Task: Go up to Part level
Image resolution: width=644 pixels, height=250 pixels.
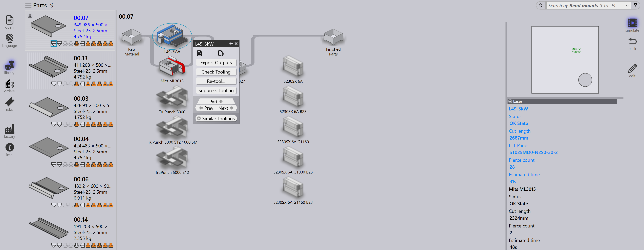Action: [216, 102]
